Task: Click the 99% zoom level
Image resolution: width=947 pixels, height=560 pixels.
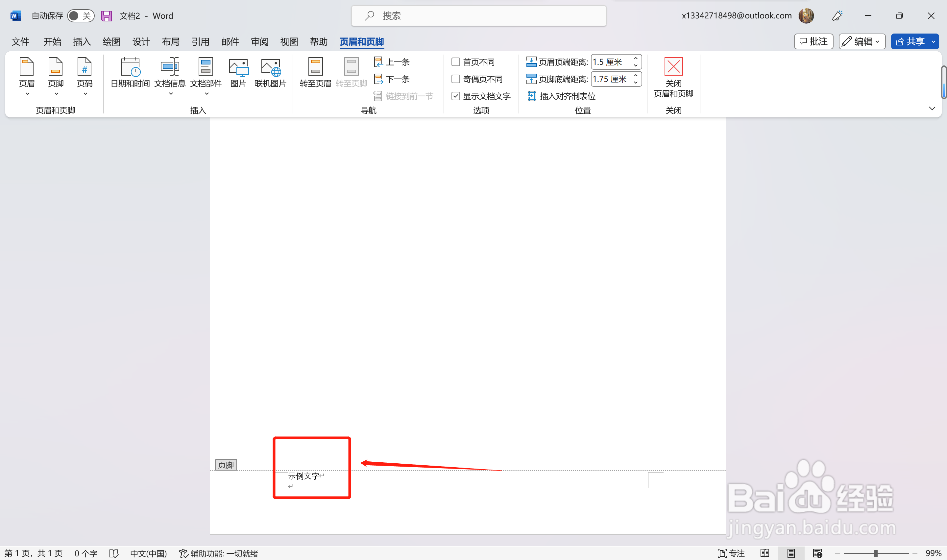Action: [933, 553]
